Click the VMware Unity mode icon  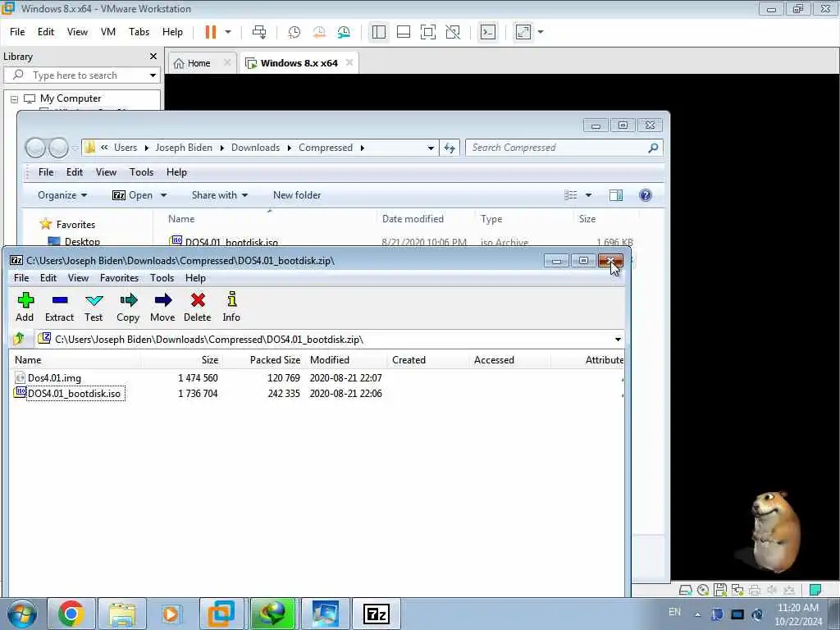click(453, 32)
